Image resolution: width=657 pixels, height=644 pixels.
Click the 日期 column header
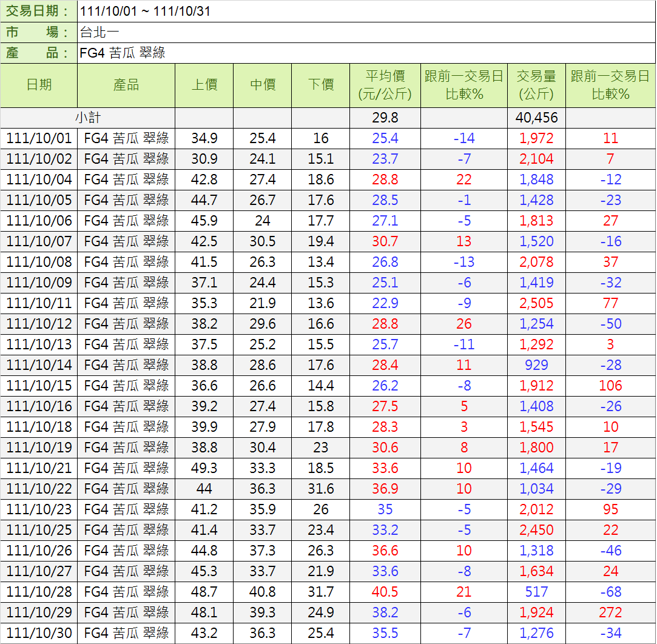point(39,85)
